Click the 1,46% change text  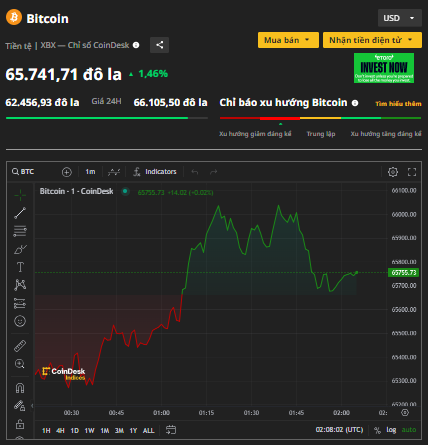click(153, 74)
